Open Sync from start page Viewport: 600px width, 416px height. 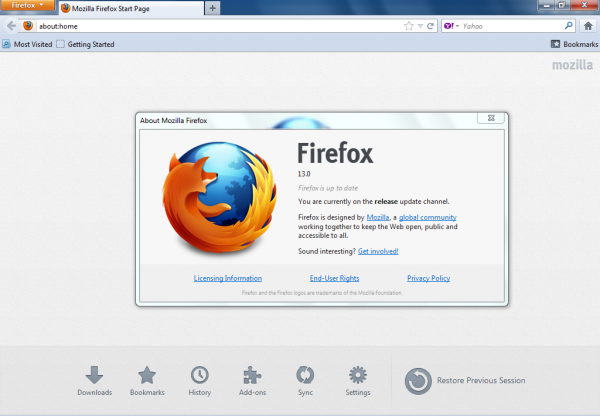tap(305, 380)
